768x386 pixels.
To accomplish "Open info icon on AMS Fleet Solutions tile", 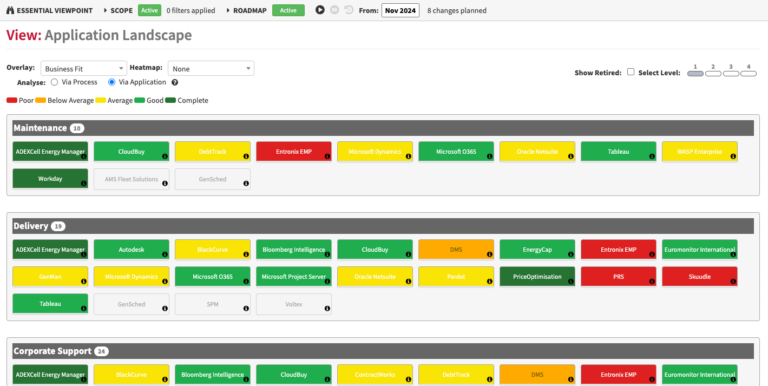I will tap(165, 184).
